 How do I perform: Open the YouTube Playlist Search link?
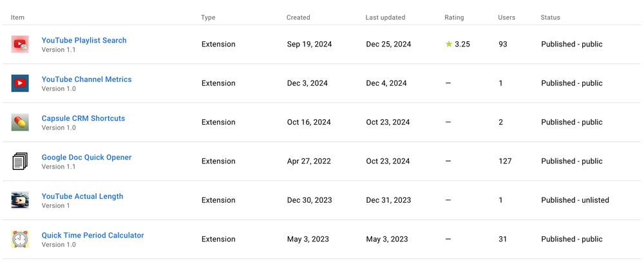[x=84, y=40]
